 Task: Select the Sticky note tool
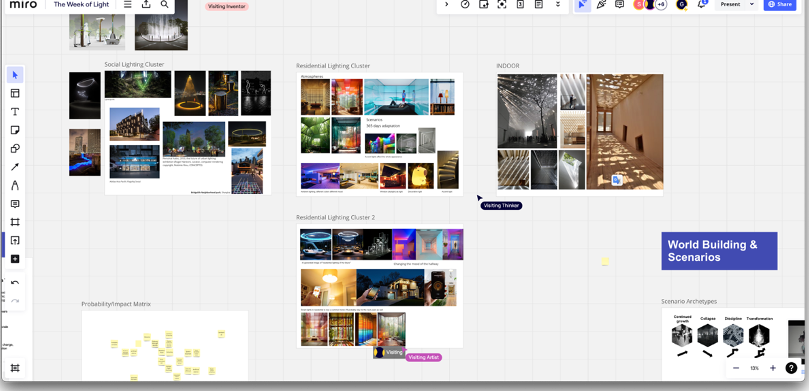(15, 130)
